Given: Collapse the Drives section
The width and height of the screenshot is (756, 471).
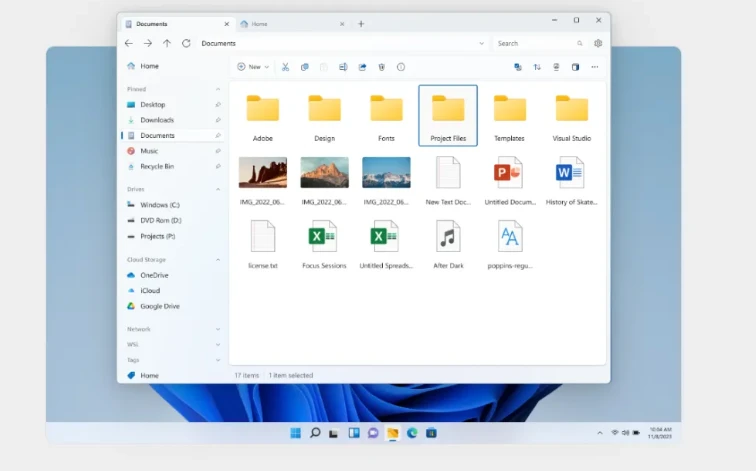Looking at the screenshot, I should (218, 189).
